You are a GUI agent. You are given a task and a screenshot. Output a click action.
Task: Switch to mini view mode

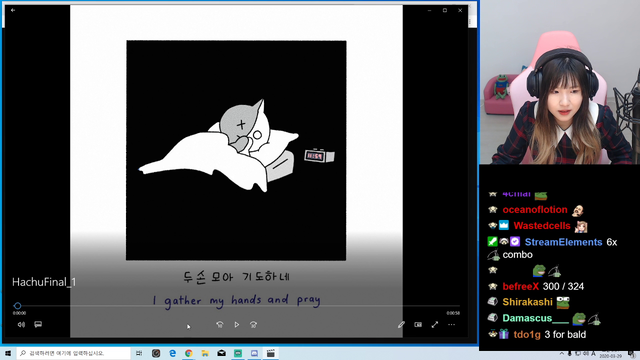418,324
